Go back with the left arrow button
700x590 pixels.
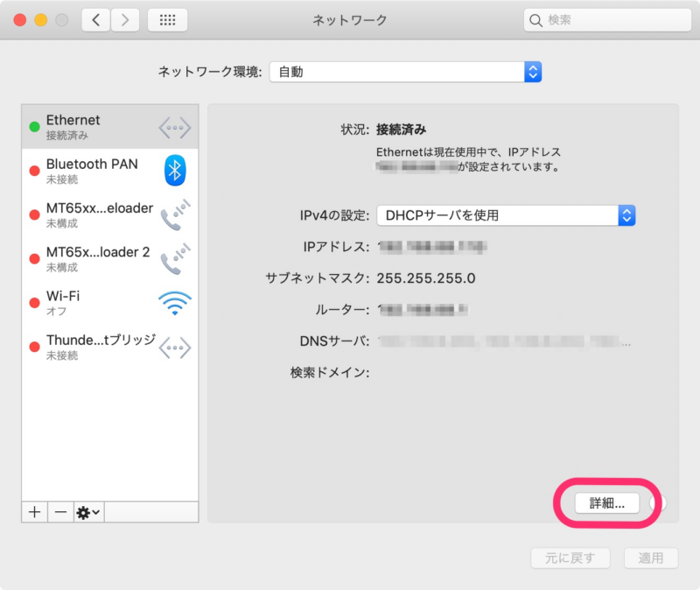click(x=96, y=19)
